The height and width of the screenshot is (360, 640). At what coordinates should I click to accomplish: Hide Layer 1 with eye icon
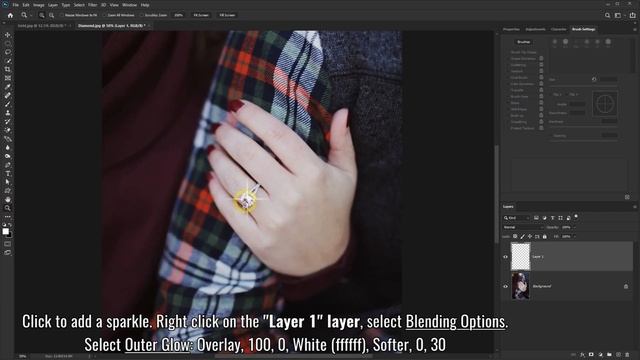[505, 257]
